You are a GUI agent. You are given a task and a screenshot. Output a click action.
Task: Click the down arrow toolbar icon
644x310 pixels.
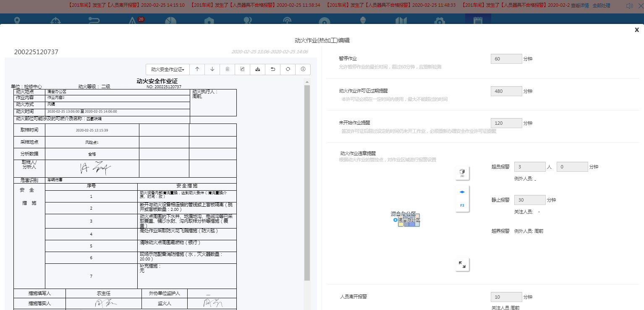[212, 69]
